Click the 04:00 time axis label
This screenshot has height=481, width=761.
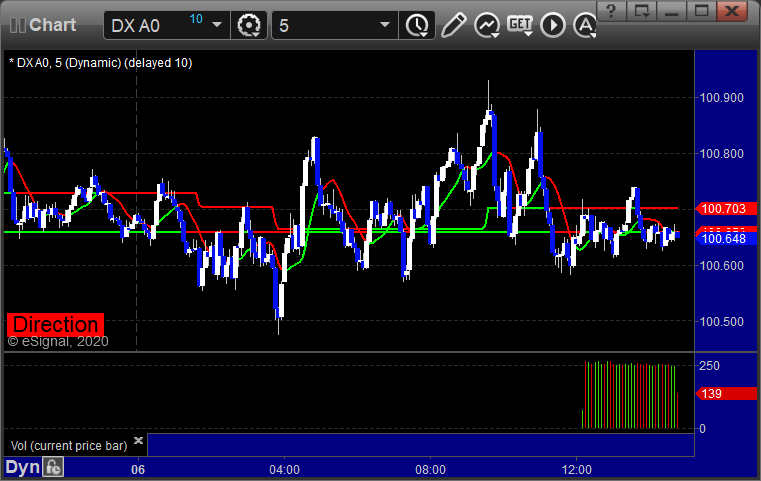tap(284, 470)
